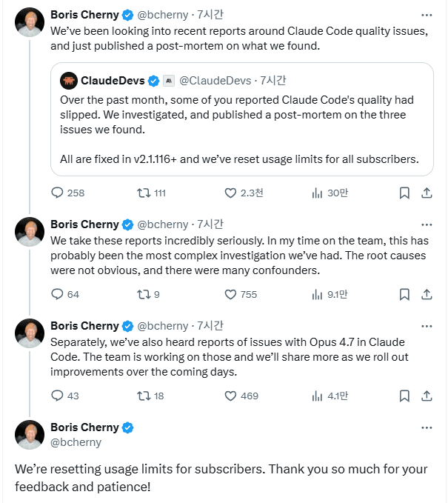Open more options on the final tweet

coord(427,427)
